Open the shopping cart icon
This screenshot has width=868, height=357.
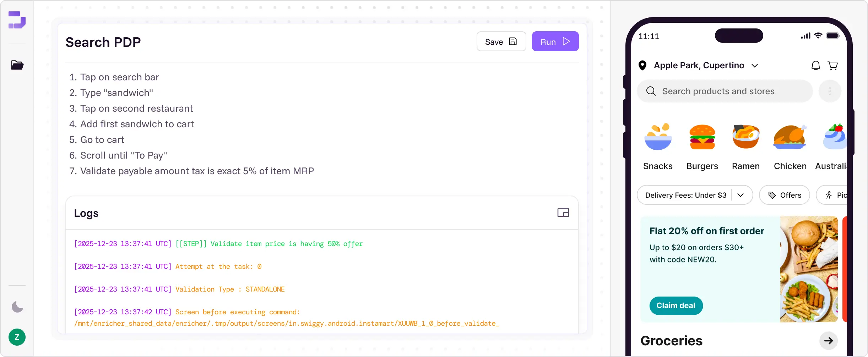click(x=832, y=65)
